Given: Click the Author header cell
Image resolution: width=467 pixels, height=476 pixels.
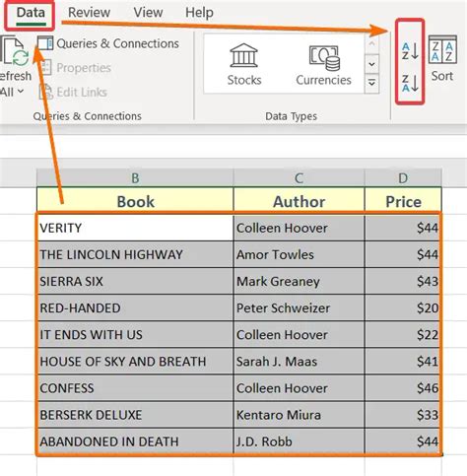Looking at the screenshot, I should click(299, 201).
